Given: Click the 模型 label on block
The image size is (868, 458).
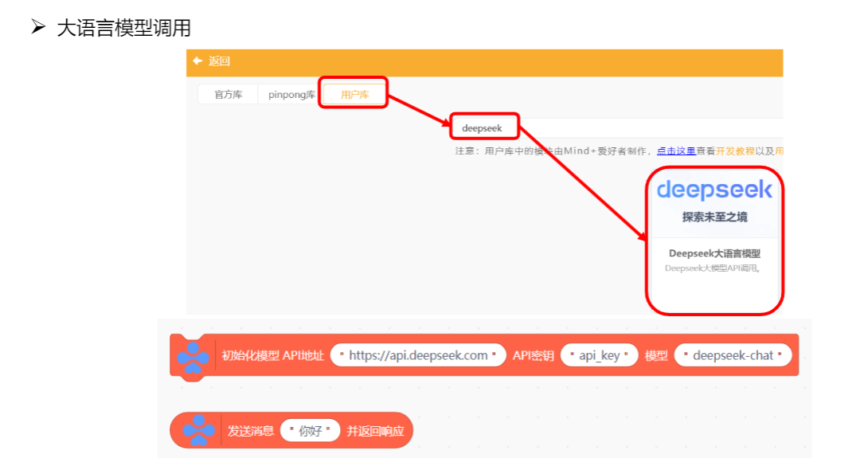Looking at the screenshot, I should pyautogui.click(x=656, y=355).
